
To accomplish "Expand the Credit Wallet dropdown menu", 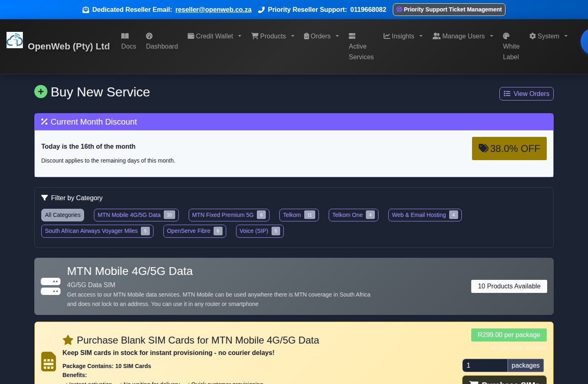I will (214, 36).
